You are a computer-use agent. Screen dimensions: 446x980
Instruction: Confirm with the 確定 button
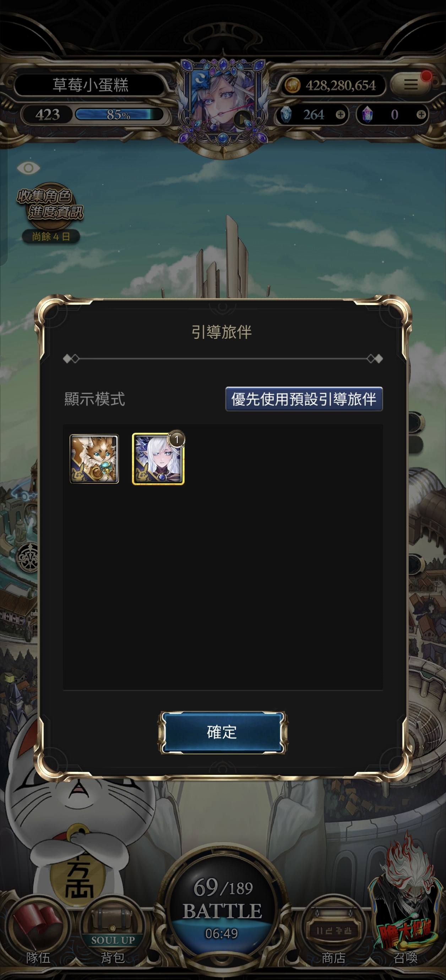click(x=222, y=732)
